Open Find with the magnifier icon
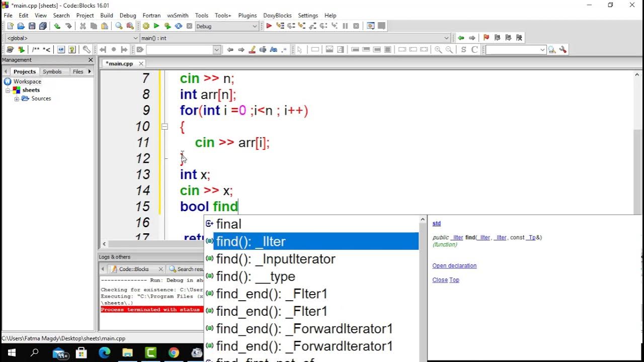 119,26
